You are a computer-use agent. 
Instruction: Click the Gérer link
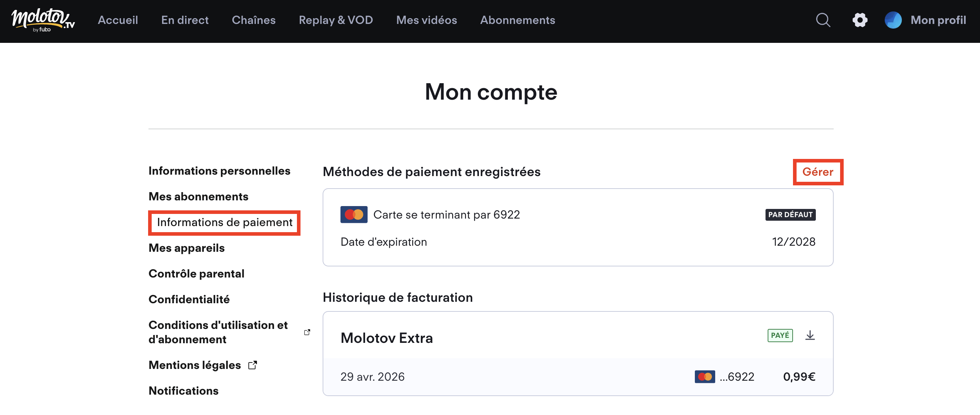(818, 172)
